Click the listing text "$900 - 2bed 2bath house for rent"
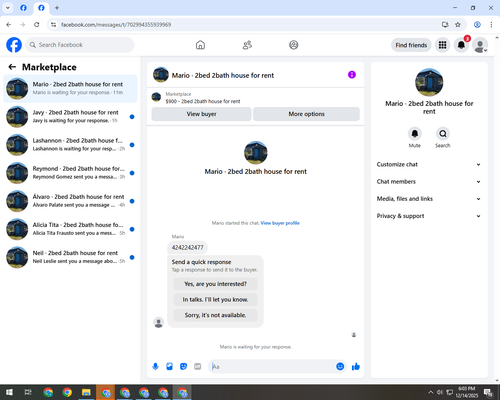 tap(203, 101)
